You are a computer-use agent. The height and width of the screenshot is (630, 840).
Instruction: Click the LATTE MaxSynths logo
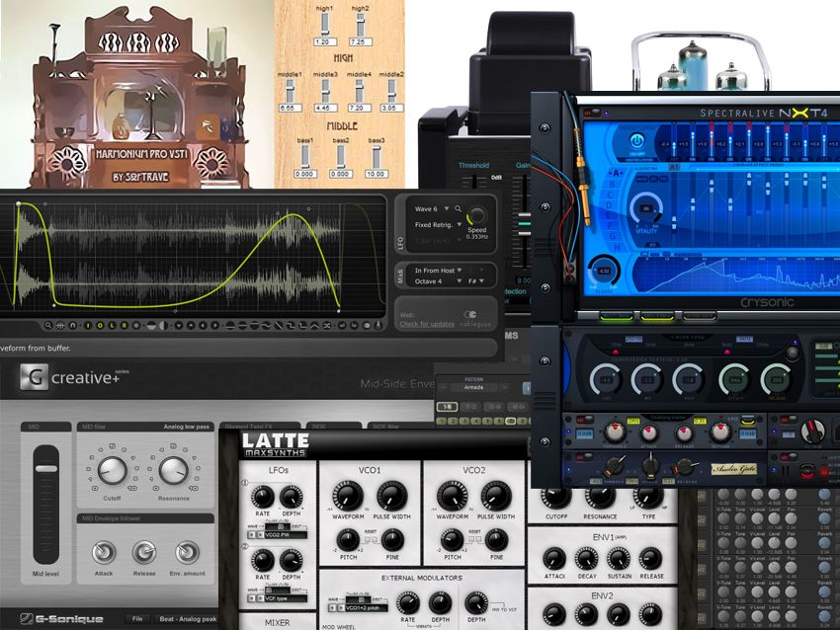pyautogui.click(x=278, y=443)
